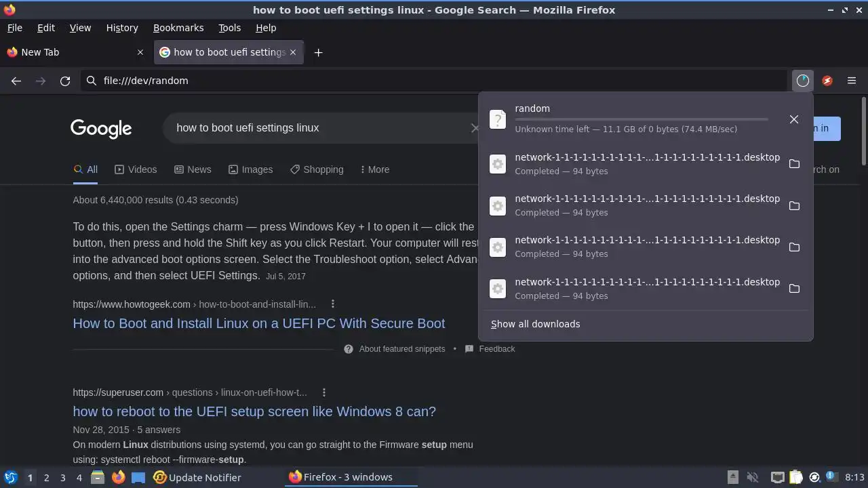This screenshot has width=868, height=488.
Task: Click the muted volume tray icon
Action: pyautogui.click(x=752, y=477)
